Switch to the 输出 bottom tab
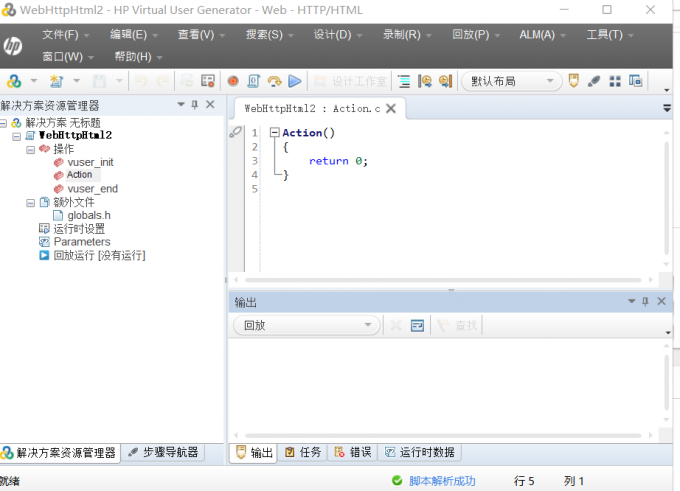Screen dimensions: 680x491 pyautogui.click(x=254, y=453)
